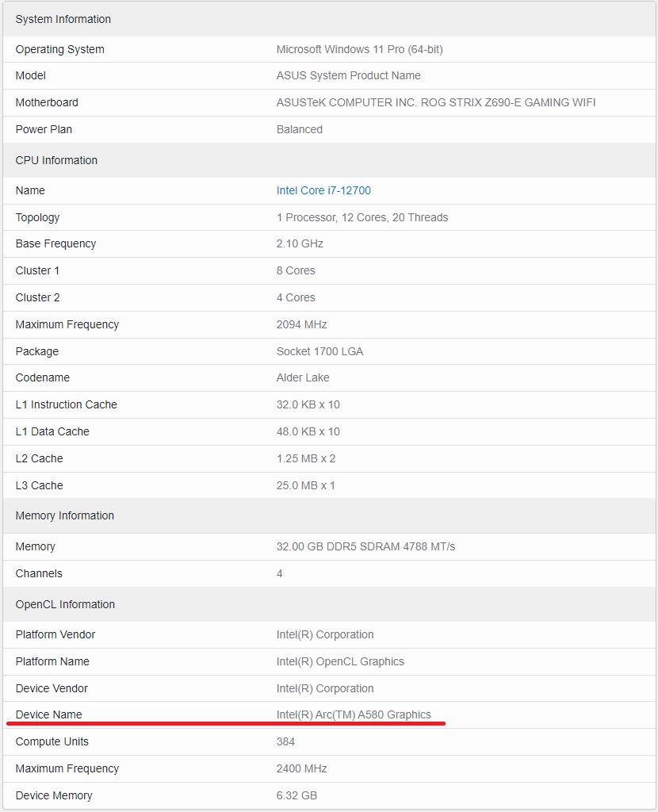Select the '8 Cores' value of Cluster 1

click(296, 270)
